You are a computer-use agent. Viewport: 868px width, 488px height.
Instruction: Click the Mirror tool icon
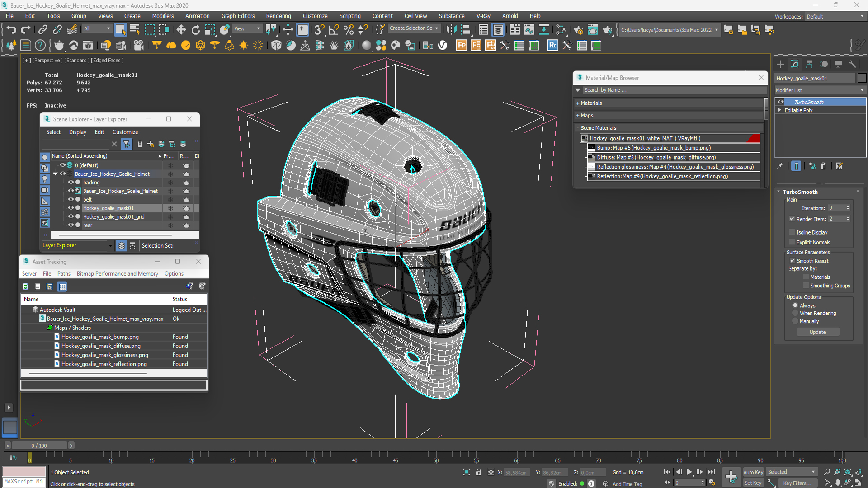click(451, 30)
